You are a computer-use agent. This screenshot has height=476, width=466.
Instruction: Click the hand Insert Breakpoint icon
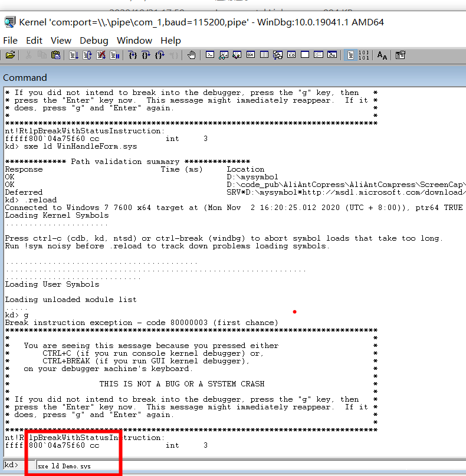coord(191,55)
